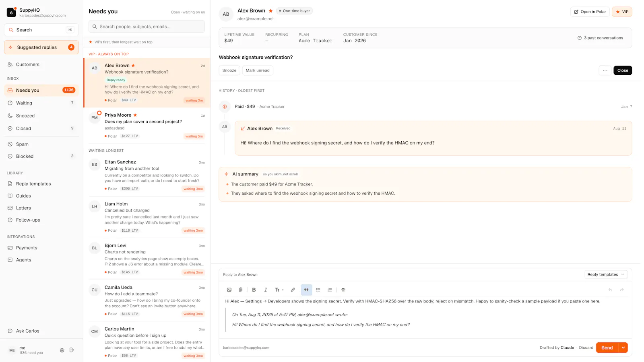Open Eitan Sanchez's migrating conversation
This screenshot has width=644, height=362.
coord(147,175)
